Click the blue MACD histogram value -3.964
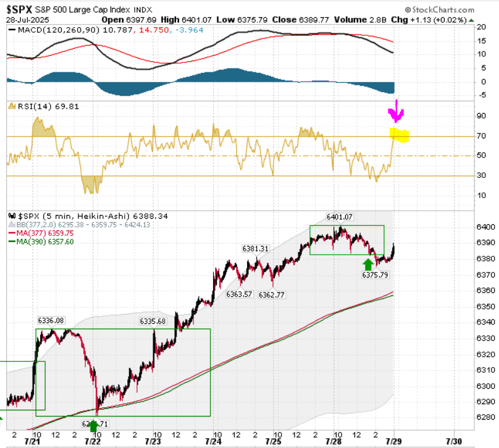The width and height of the screenshot is (499, 448). click(x=190, y=30)
